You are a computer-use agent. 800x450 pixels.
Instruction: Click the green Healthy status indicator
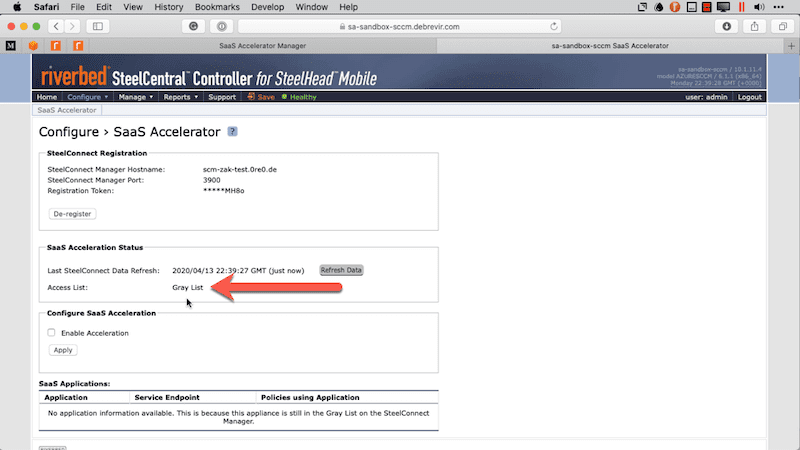(x=299, y=97)
